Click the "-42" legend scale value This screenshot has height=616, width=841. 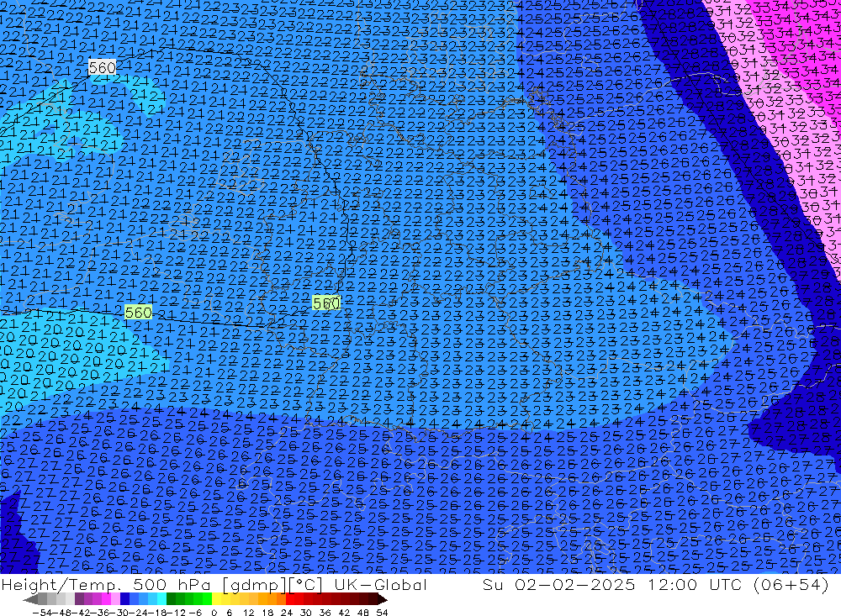80,613
